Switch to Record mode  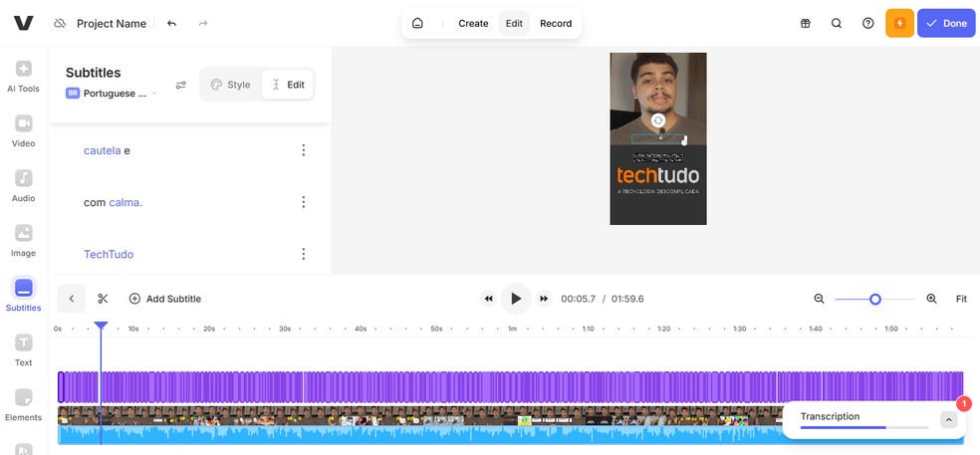[x=556, y=23]
